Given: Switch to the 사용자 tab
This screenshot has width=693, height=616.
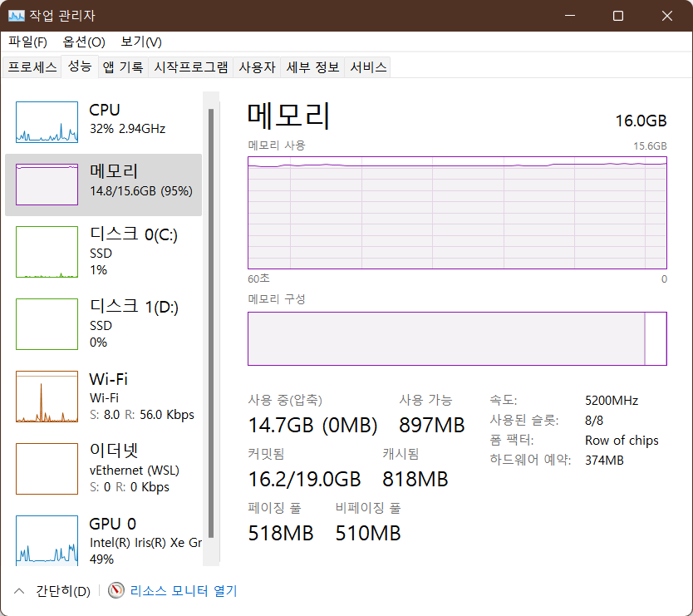Looking at the screenshot, I should (x=257, y=67).
